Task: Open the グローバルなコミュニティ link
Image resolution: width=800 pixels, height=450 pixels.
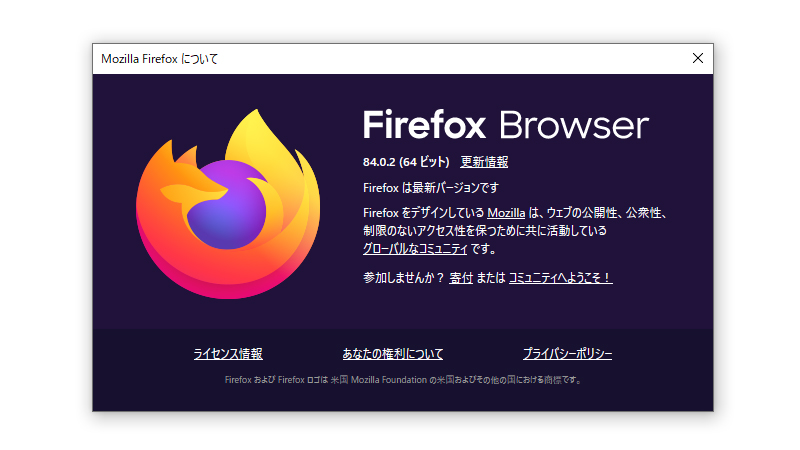Action: [x=415, y=248]
